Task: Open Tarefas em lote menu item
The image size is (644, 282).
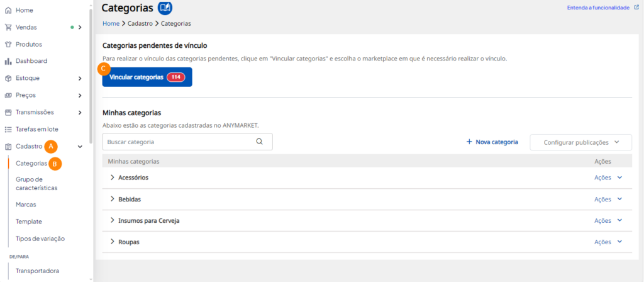Action: (37, 129)
